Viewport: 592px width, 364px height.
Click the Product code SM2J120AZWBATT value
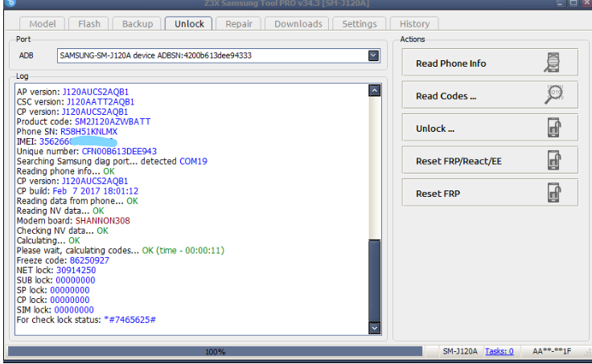point(113,121)
